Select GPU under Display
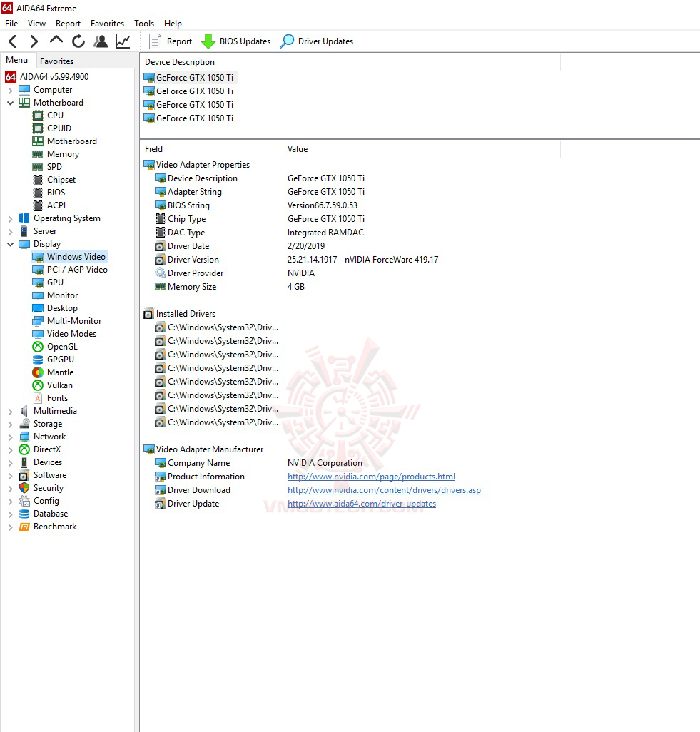Screen dimensions: 700x732 pos(55,283)
